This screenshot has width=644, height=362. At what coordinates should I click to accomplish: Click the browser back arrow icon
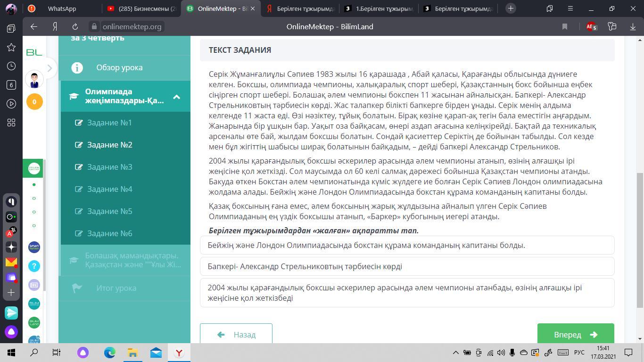[33, 27]
